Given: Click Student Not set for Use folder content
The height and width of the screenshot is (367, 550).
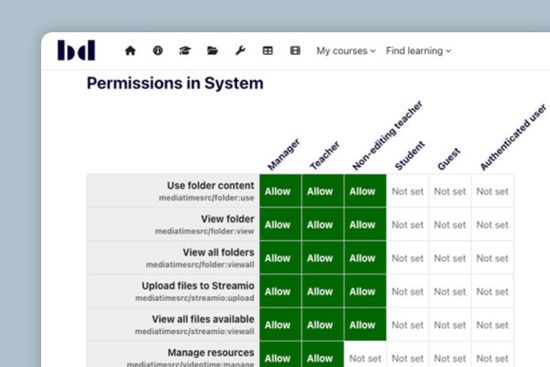Looking at the screenshot, I should point(408,191).
